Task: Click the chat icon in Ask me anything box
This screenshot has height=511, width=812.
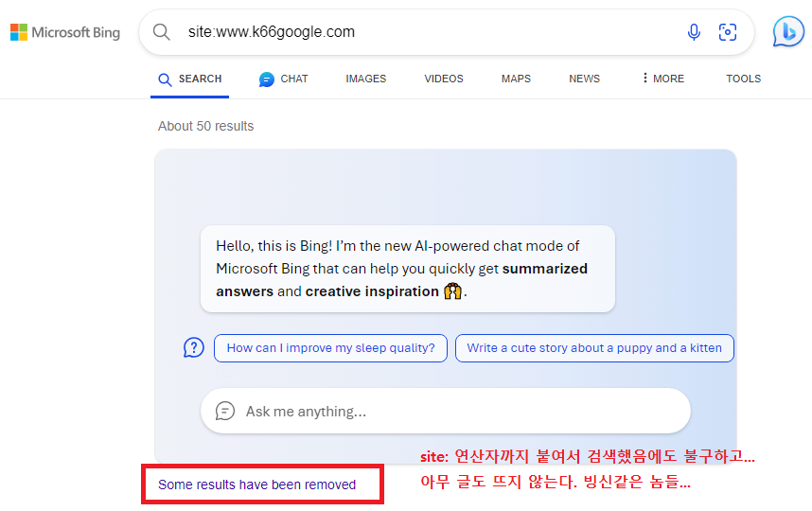Action: pyautogui.click(x=225, y=411)
